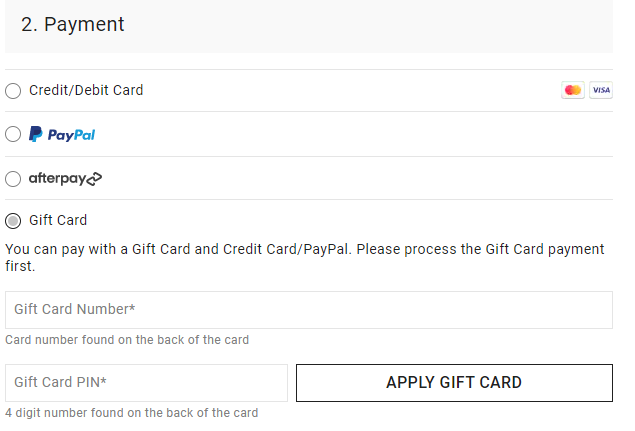The width and height of the screenshot is (635, 431).
Task: Select the Afterpay radio button
Action: click(13, 180)
